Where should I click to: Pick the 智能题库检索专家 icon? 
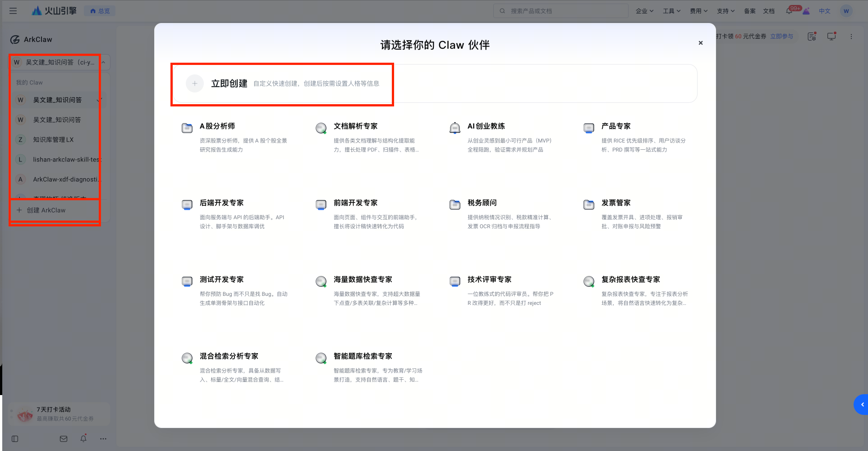[x=321, y=358]
